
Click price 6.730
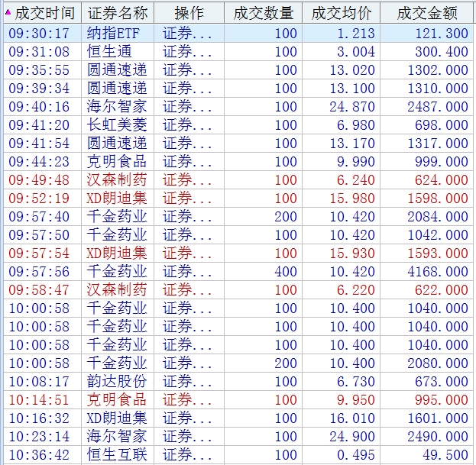(356, 381)
